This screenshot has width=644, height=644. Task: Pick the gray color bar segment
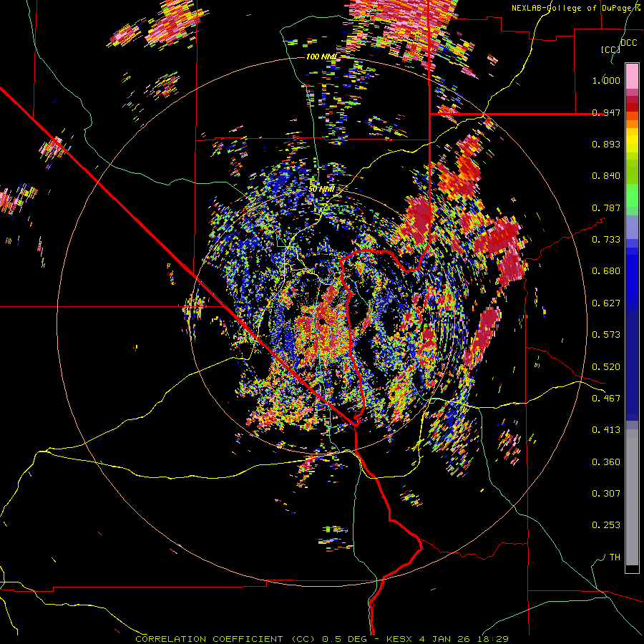pos(632,497)
